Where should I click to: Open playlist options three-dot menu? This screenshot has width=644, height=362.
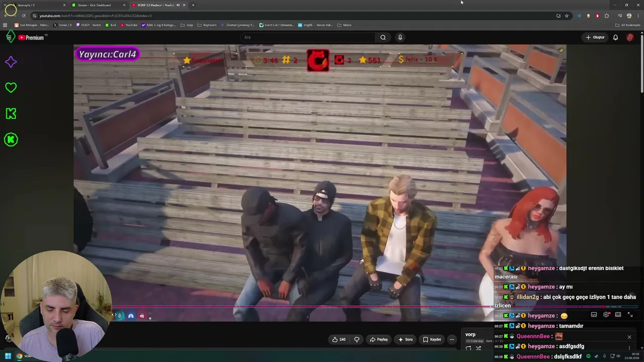[x=629, y=348]
